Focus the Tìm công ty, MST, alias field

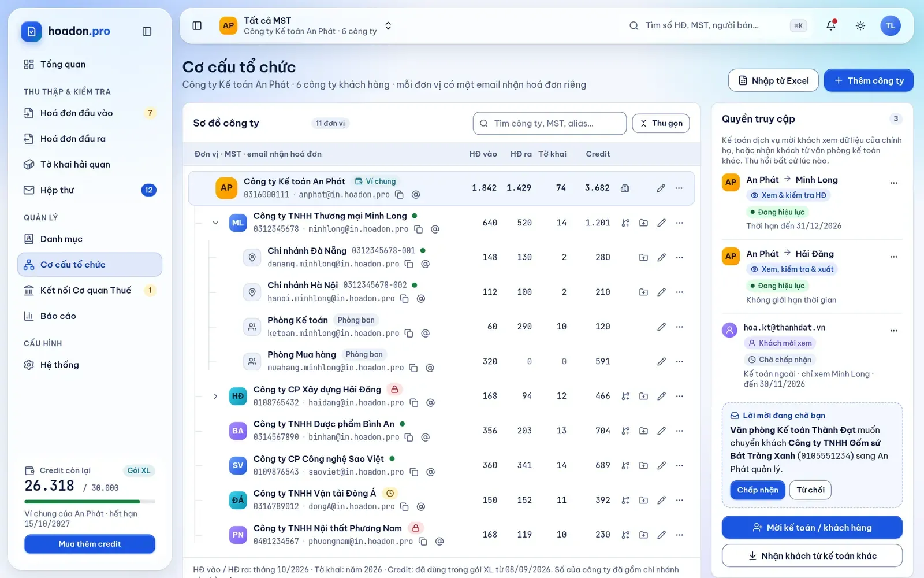[550, 123]
